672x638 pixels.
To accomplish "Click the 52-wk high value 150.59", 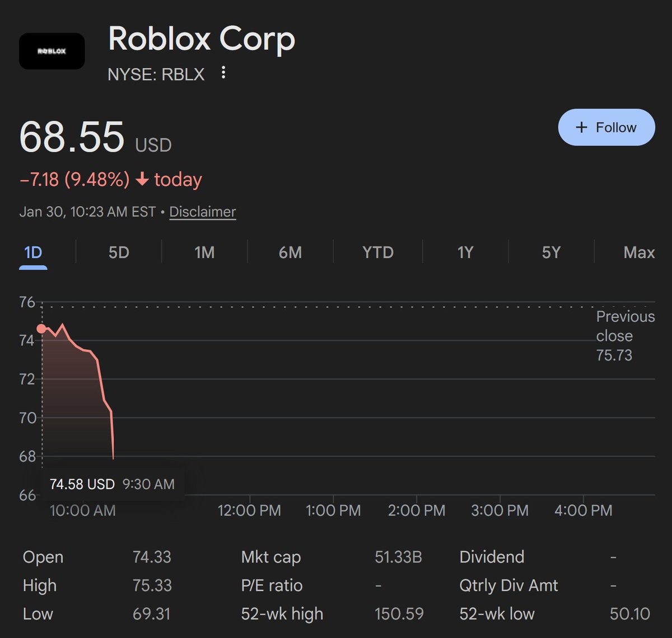I will coord(399,613).
